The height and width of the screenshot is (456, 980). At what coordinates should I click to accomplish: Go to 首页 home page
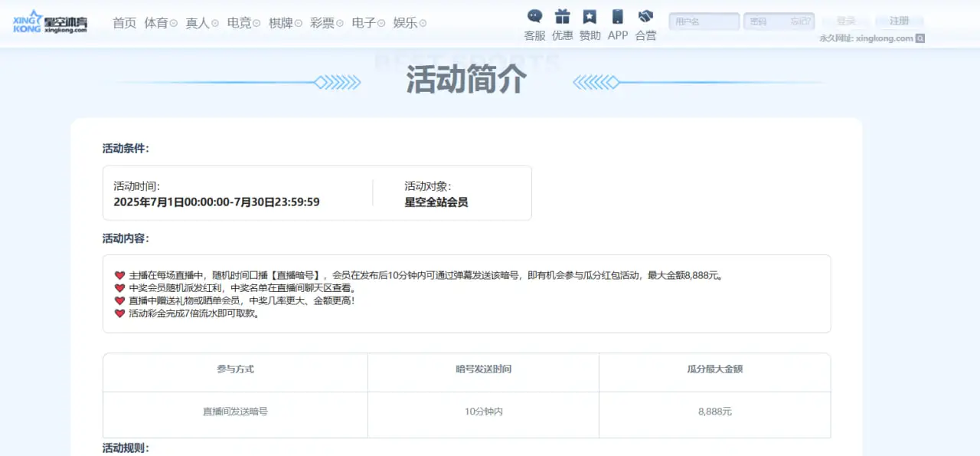[x=124, y=23]
